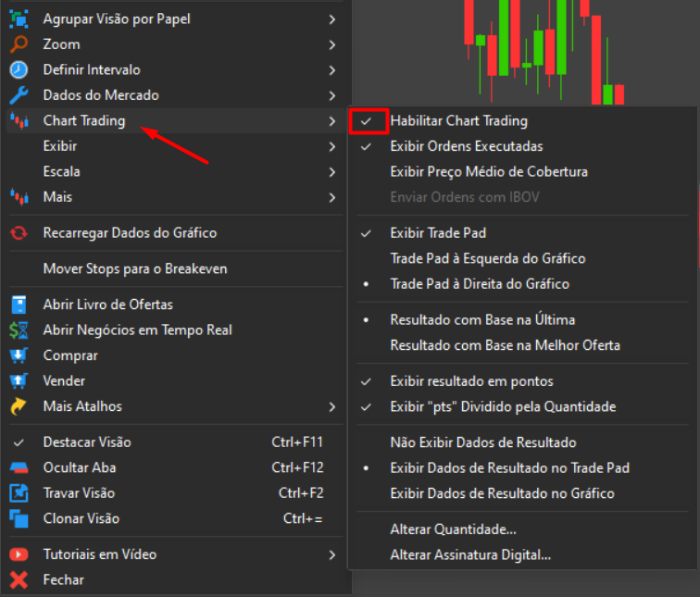Click the Agrupar Visão por Papel icon
The image size is (700, 597).
[x=19, y=19]
